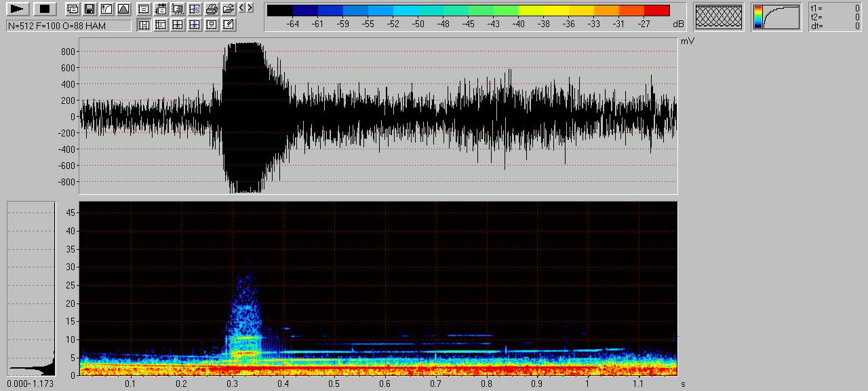This screenshot has width=868, height=391.
Task: Click the grey bell-curve window icon
Action: click(x=123, y=9)
